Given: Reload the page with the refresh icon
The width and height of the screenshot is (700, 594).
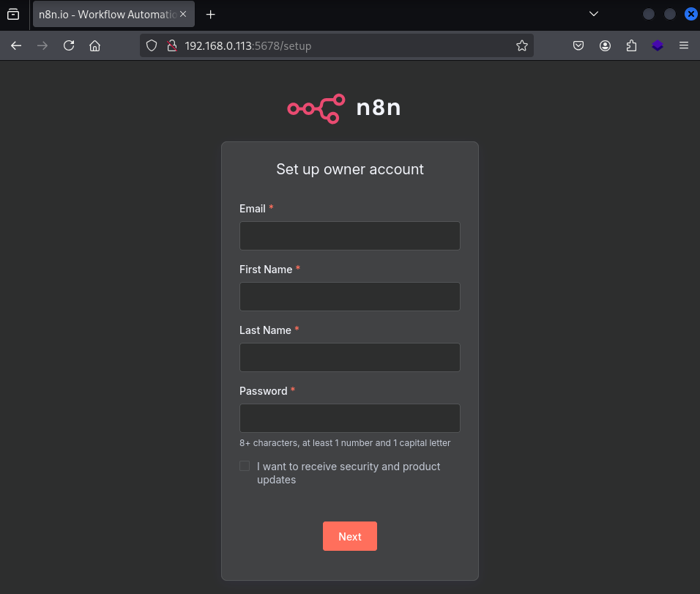Looking at the screenshot, I should [69, 45].
